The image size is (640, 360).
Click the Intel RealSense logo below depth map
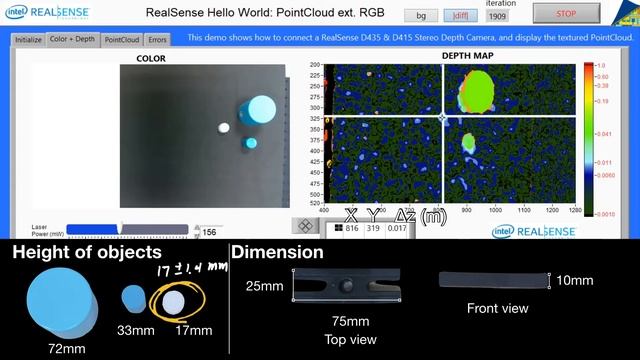[x=534, y=231]
